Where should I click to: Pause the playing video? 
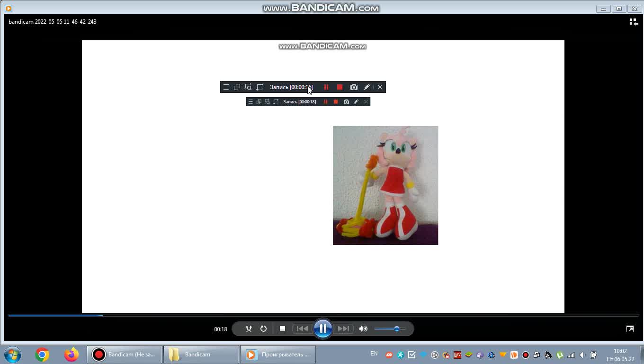tap(323, 328)
